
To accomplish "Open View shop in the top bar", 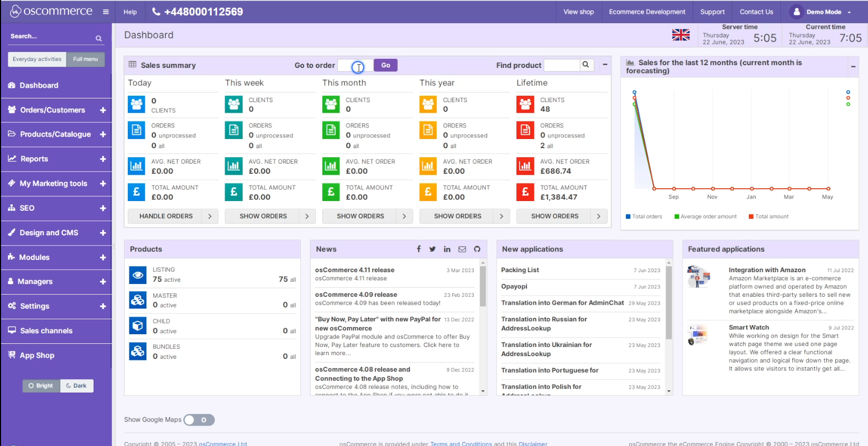I will [x=578, y=12].
